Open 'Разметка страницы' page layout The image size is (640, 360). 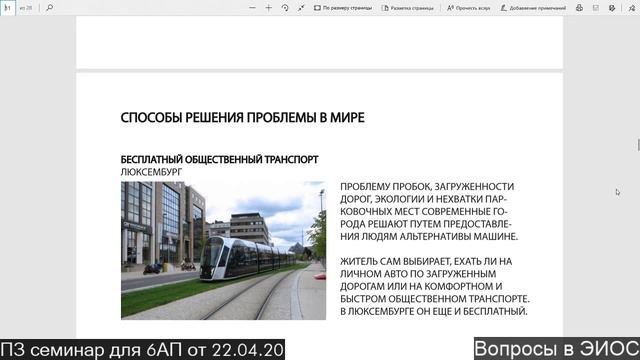[x=407, y=8]
